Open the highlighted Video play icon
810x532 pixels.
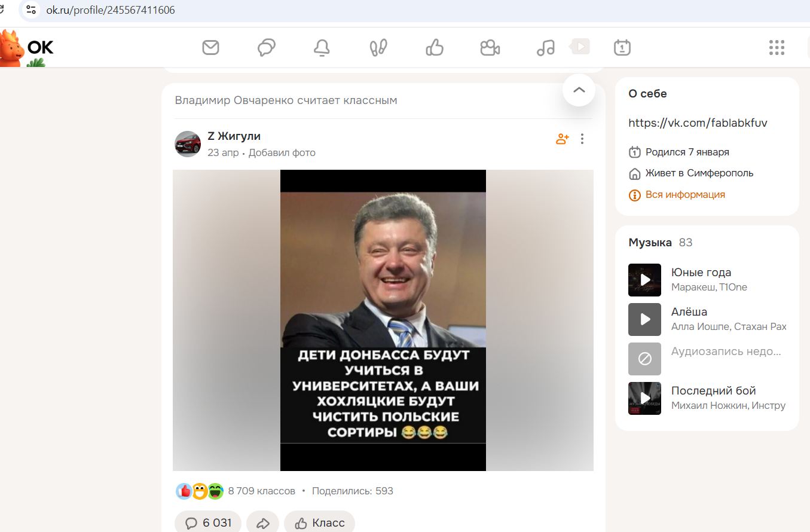pos(579,45)
